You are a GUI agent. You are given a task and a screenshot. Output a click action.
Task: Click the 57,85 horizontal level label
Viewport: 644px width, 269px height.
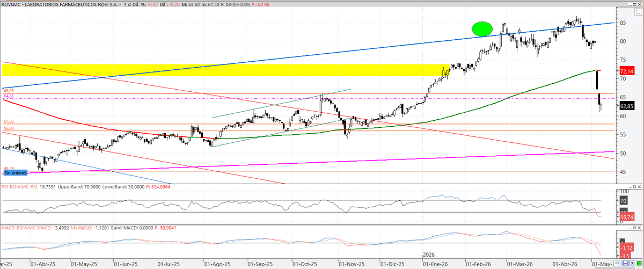click(x=8, y=122)
